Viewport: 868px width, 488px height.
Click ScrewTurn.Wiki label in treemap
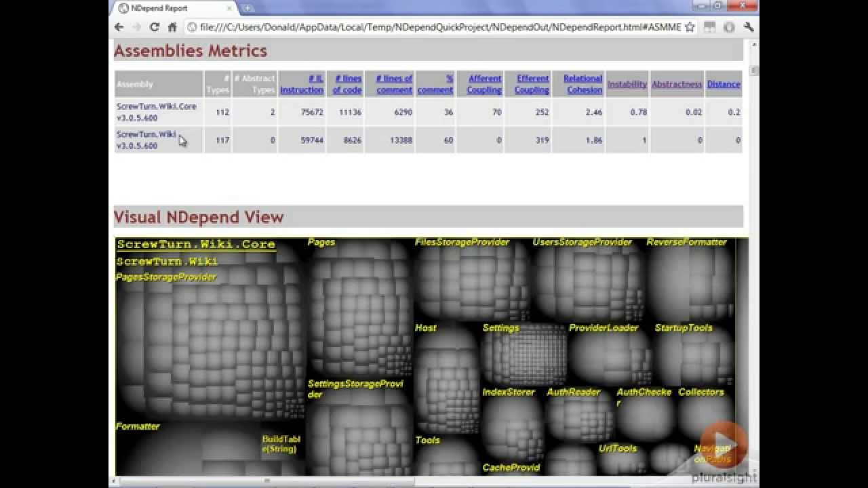[x=167, y=262]
